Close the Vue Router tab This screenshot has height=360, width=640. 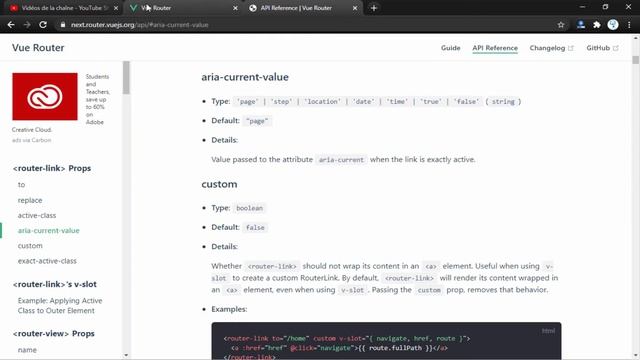[235, 8]
